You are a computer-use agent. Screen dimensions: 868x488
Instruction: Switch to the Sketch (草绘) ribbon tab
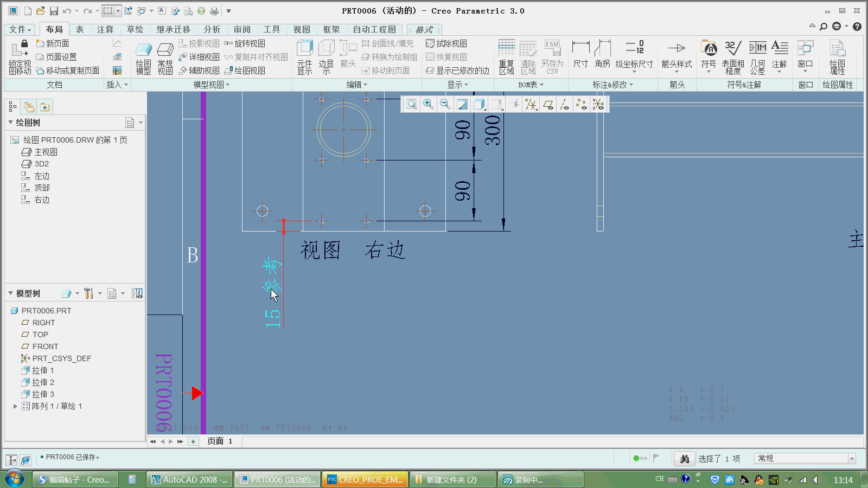click(135, 29)
